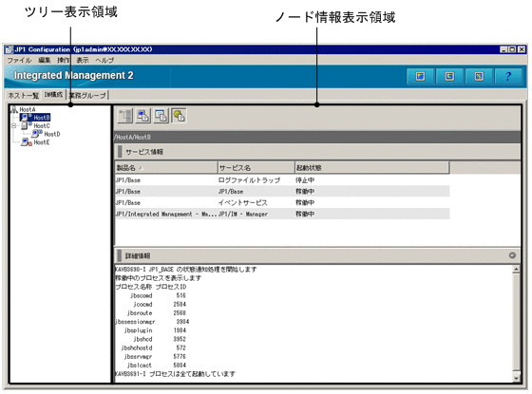
Task: Click the 起動状態 column header
Action: point(372,167)
